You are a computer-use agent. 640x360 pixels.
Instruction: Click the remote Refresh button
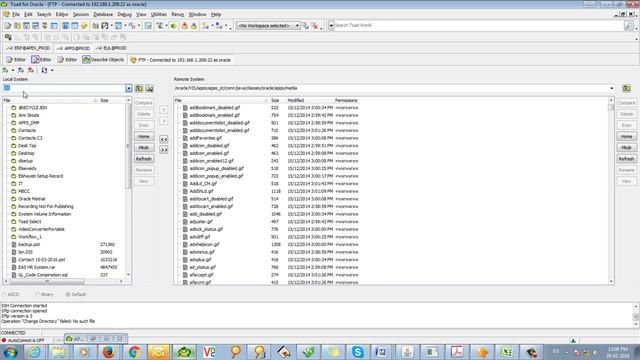[627, 159]
